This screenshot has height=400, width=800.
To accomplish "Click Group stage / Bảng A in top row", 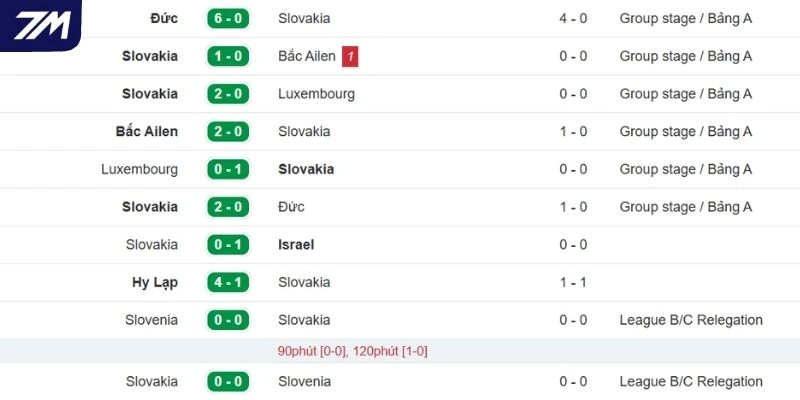I will click(686, 18).
